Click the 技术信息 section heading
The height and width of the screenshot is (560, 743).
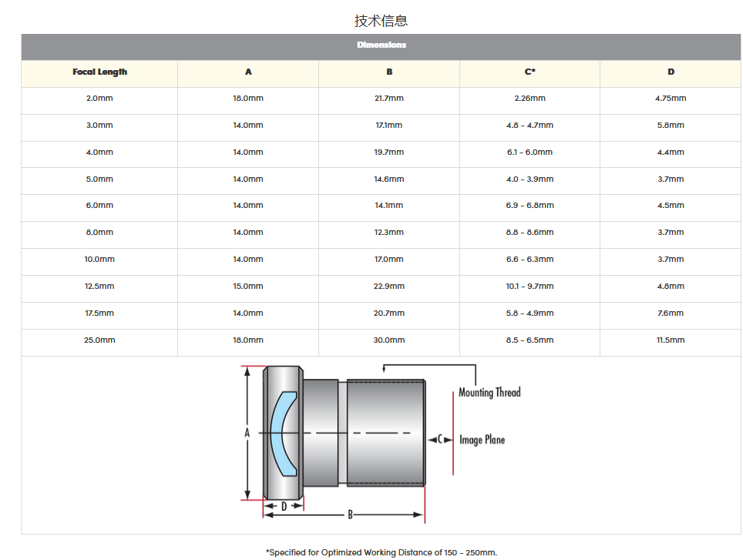click(x=381, y=20)
